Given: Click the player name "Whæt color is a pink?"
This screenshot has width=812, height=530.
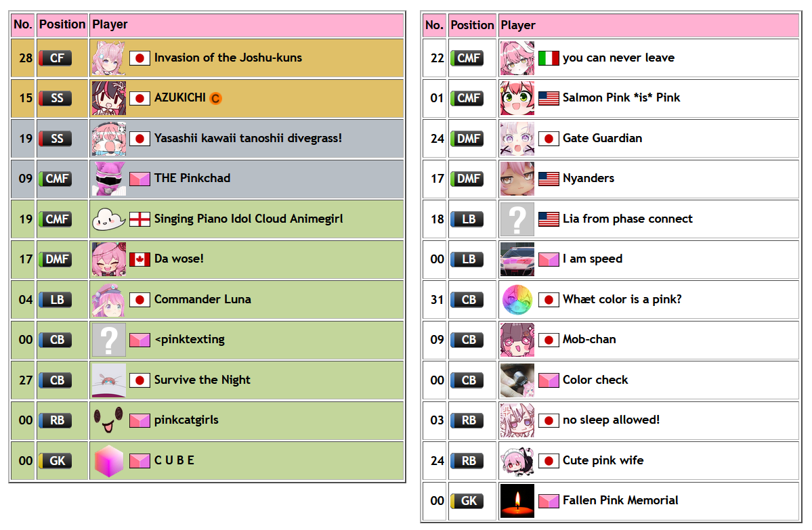Looking at the screenshot, I should 622,299.
